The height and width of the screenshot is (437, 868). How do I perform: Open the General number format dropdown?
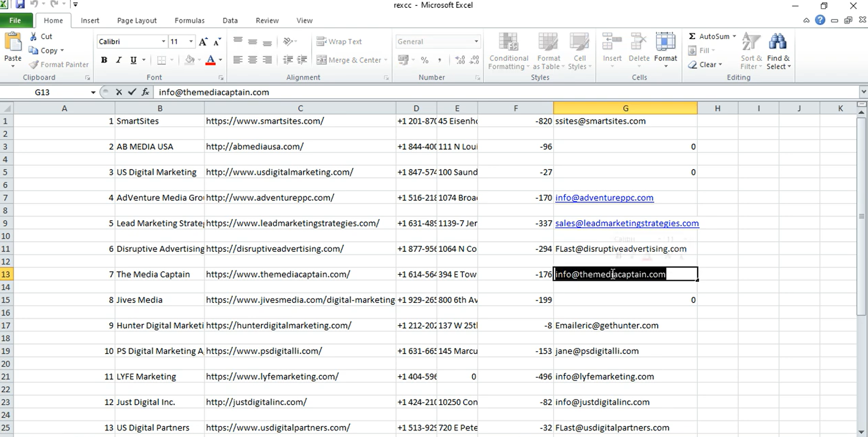point(476,41)
